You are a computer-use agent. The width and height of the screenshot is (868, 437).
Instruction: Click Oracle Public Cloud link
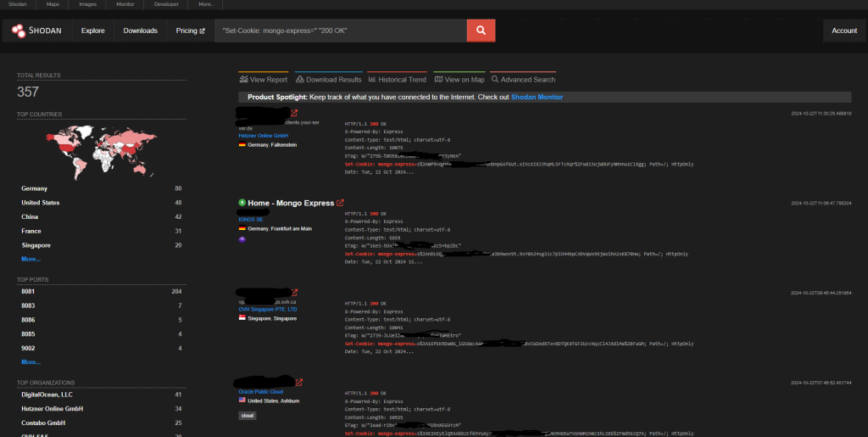click(261, 391)
